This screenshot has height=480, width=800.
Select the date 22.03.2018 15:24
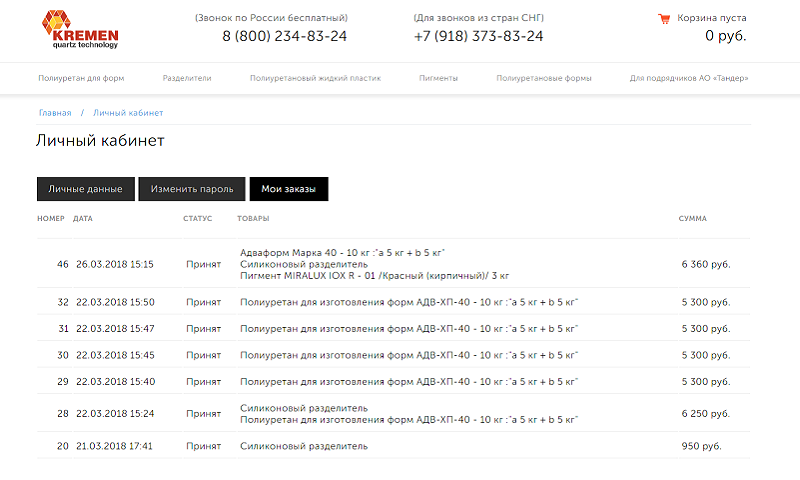pyautogui.click(x=115, y=414)
